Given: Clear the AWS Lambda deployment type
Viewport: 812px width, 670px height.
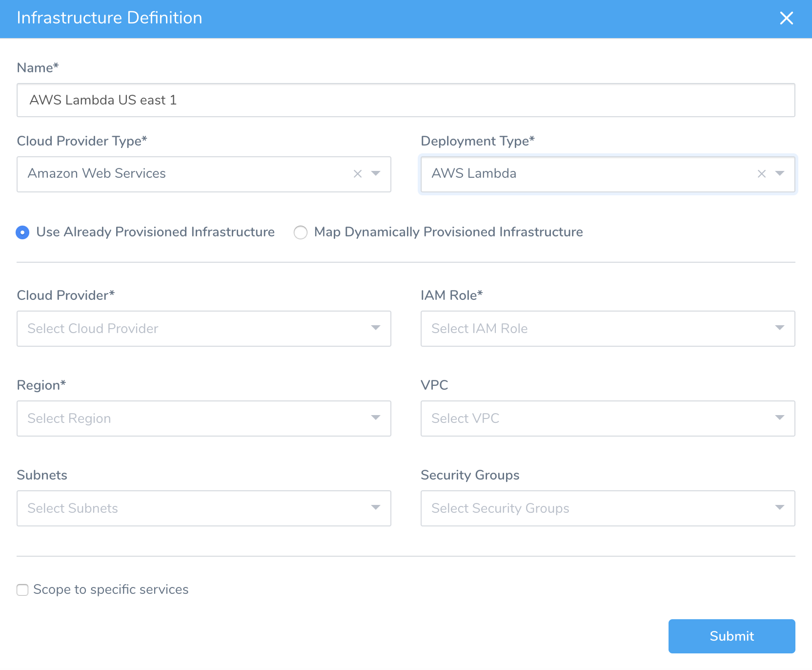Looking at the screenshot, I should 762,174.
